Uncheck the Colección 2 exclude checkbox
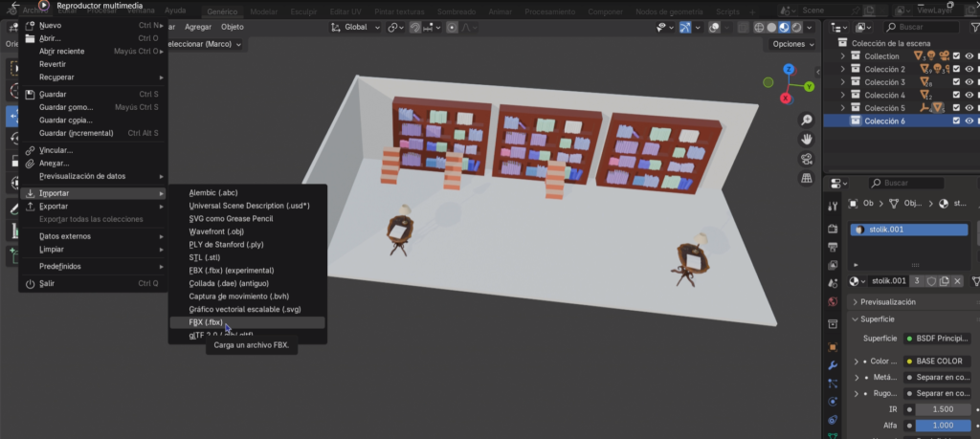Viewport: 980px width, 439px height. 956,70
